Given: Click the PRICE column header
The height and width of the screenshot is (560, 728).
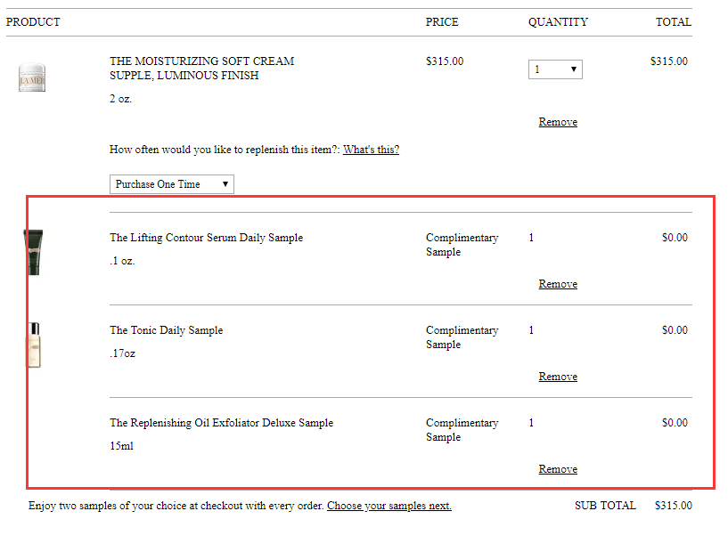Looking at the screenshot, I should pyautogui.click(x=442, y=22).
